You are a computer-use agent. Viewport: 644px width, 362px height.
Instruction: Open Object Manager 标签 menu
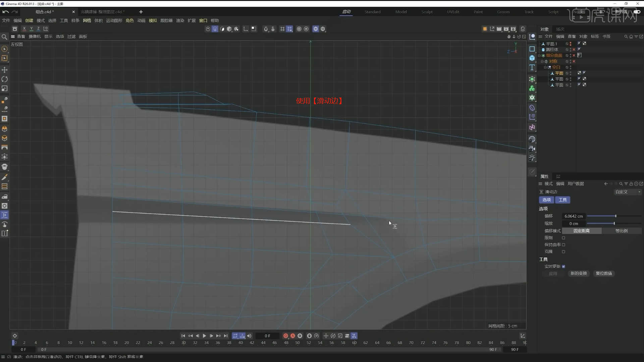click(595, 37)
